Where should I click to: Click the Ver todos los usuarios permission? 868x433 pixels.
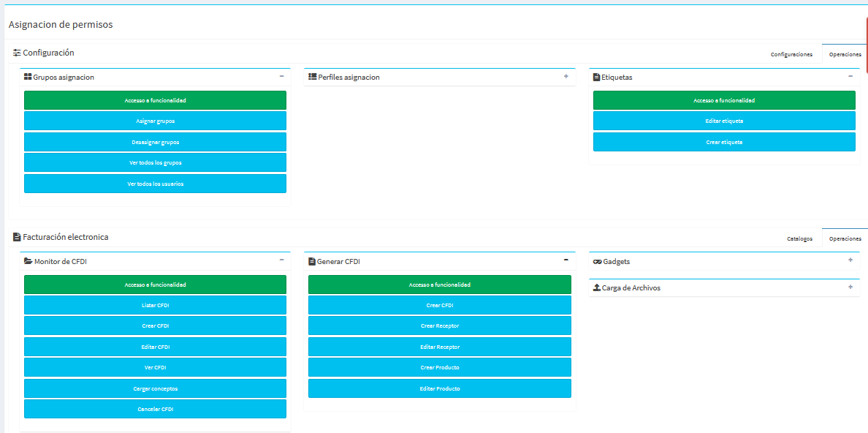point(155,184)
